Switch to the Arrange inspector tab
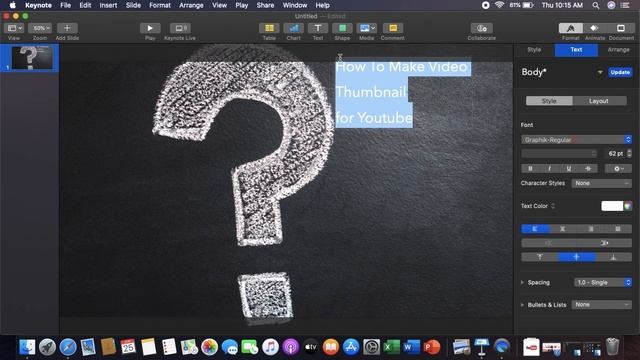The image size is (640, 360). [618, 50]
